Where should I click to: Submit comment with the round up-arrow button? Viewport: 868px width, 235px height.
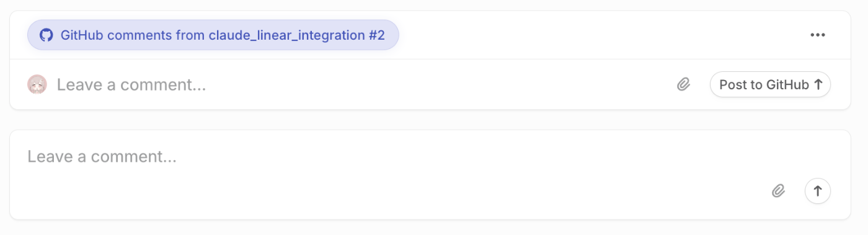818,191
